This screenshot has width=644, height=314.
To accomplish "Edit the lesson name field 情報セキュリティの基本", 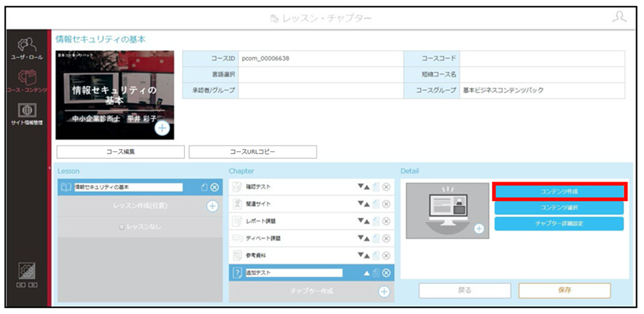I will coord(128,187).
